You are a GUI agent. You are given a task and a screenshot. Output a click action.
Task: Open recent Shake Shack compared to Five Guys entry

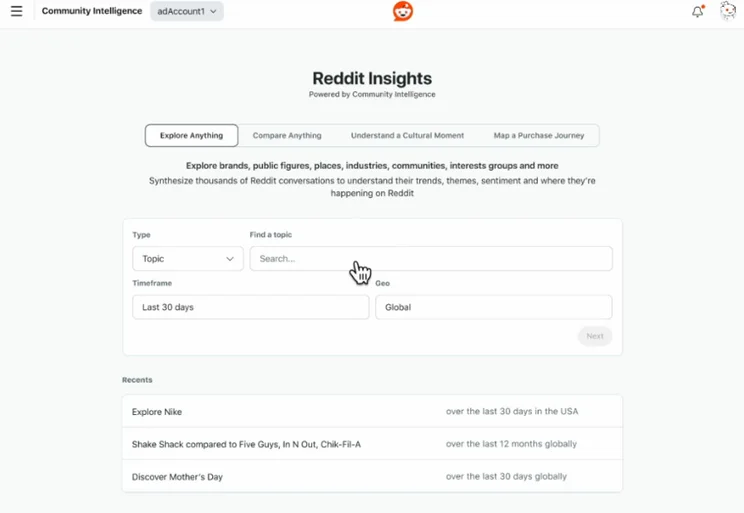click(x=372, y=444)
